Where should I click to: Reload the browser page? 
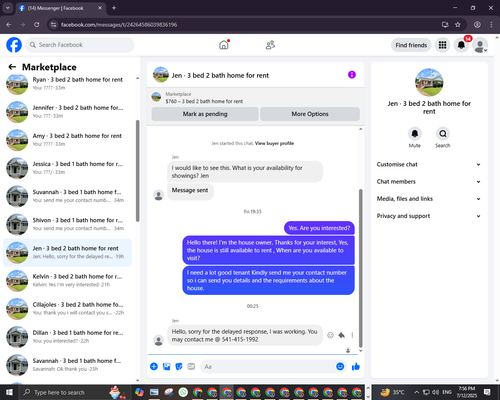pos(37,25)
